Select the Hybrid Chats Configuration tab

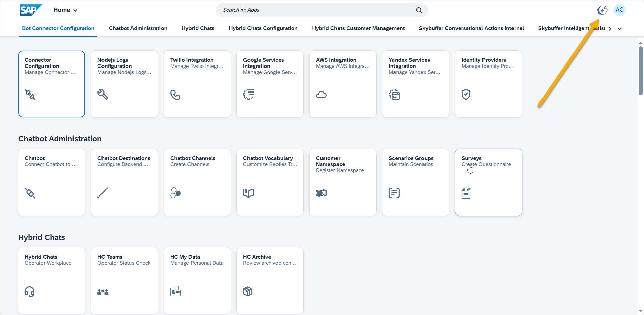[x=263, y=28]
